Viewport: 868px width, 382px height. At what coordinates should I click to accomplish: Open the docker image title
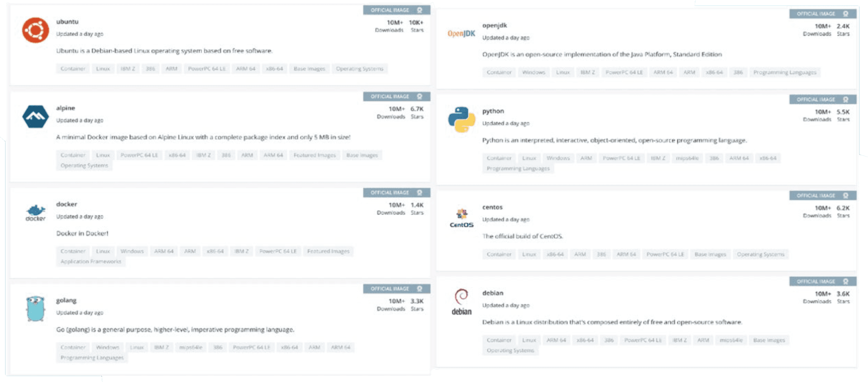[x=67, y=204]
